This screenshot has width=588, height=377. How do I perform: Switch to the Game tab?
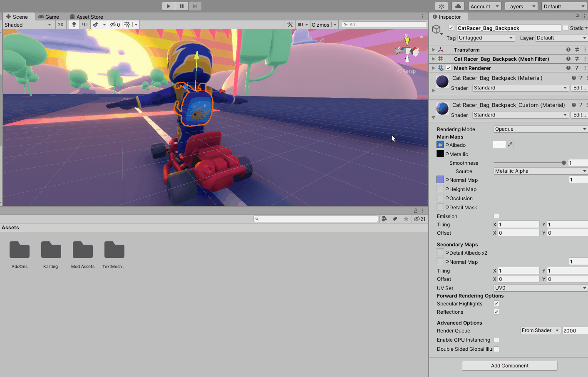(49, 17)
